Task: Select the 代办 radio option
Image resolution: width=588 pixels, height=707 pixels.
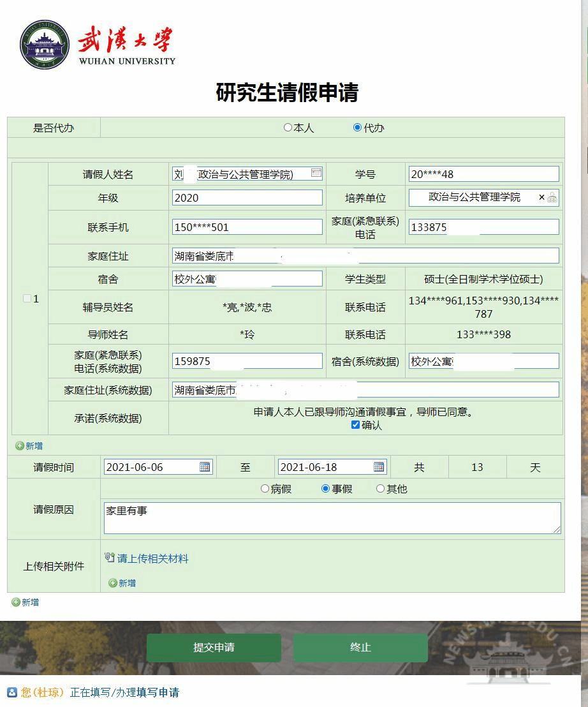Action: point(357,128)
